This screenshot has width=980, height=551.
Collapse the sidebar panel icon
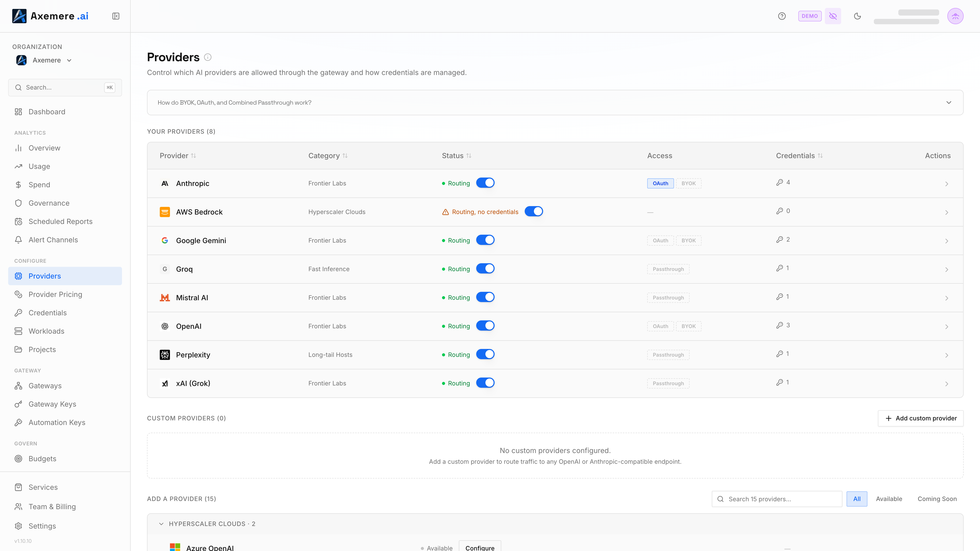116,16
